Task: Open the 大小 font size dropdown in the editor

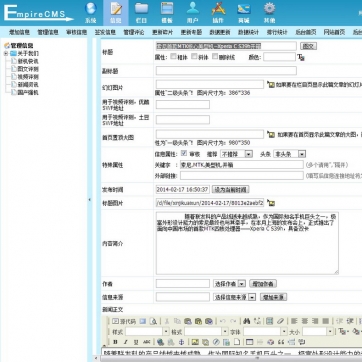Action: (x=318, y=332)
